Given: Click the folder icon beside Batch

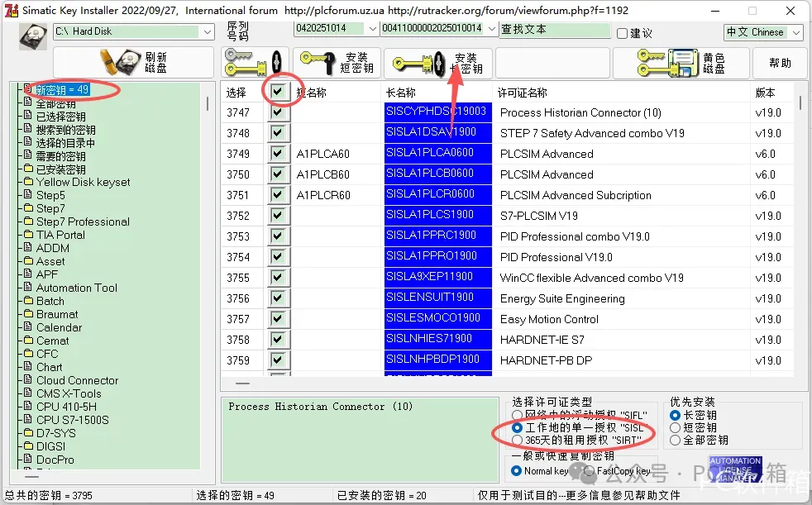Looking at the screenshot, I should point(28,301).
